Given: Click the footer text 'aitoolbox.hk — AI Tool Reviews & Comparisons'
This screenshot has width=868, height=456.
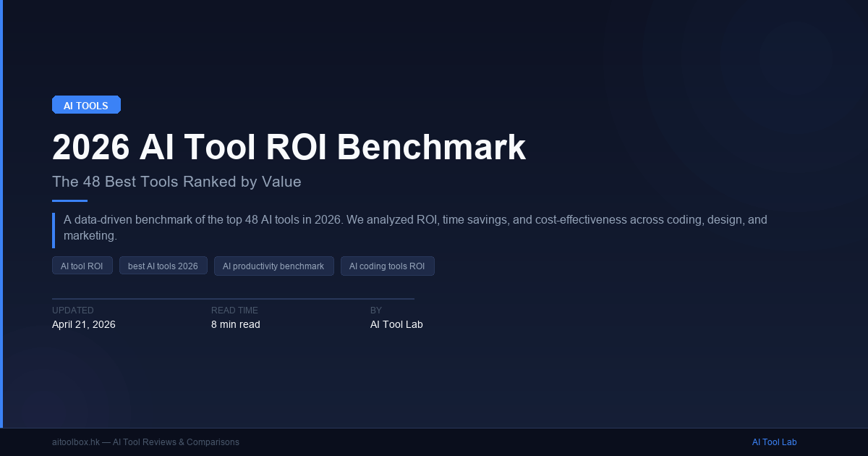Looking at the screenshot, I should coord(145,442).
